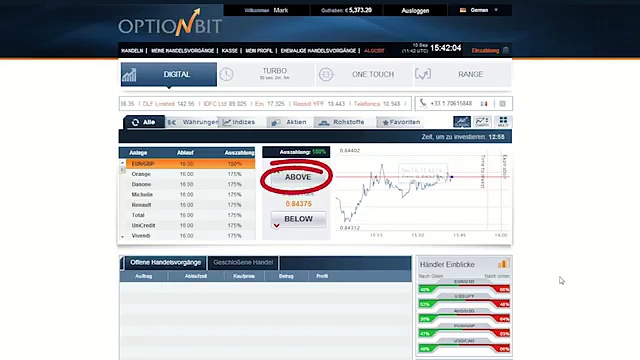This screenshot has width=640, height=360.
Task: Switch to the Multi grid view icon
Action: coord(503,122)
